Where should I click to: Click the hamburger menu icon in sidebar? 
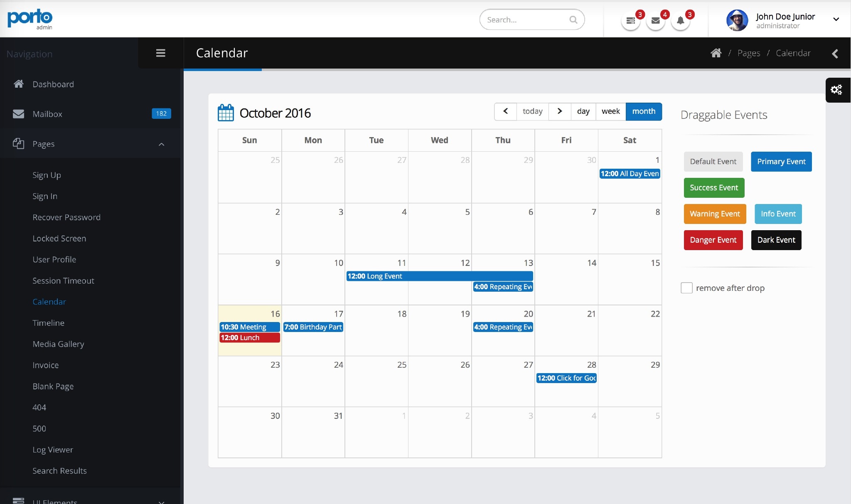coord(161,53)
